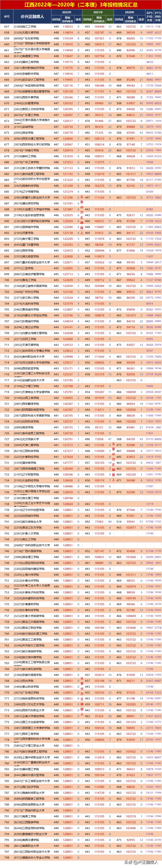This screenshot has height=868, width=162.
Task: Click school cell [2469]山东管理学院
Action: click(x=32, y=104)
